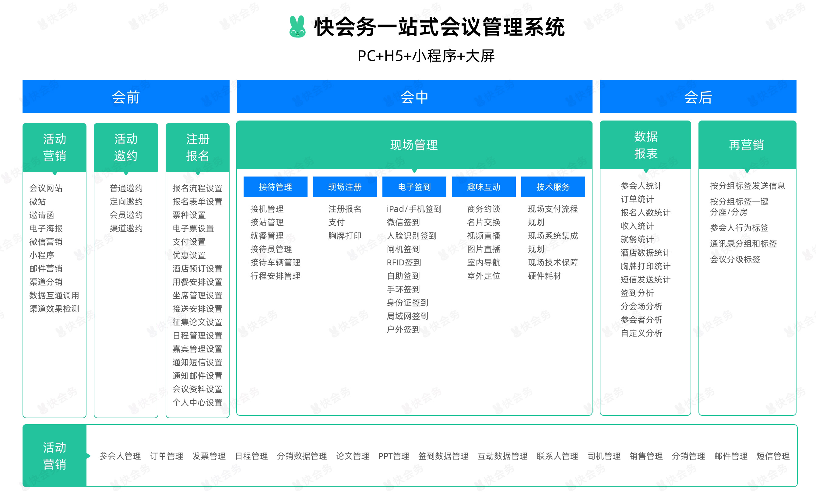Select the 会后 phase header
816x504 pixels.
pyautogui.click(x=698, y=97)
